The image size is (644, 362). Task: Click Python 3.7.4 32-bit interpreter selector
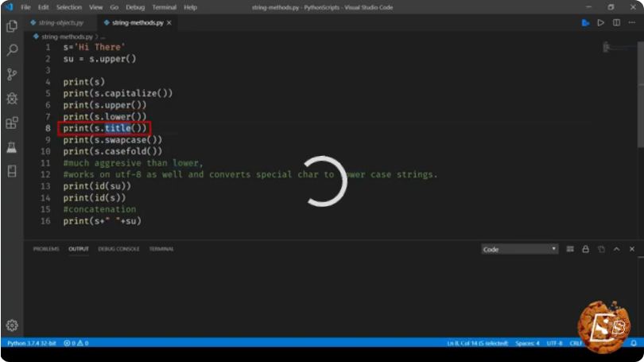point(32,343)
